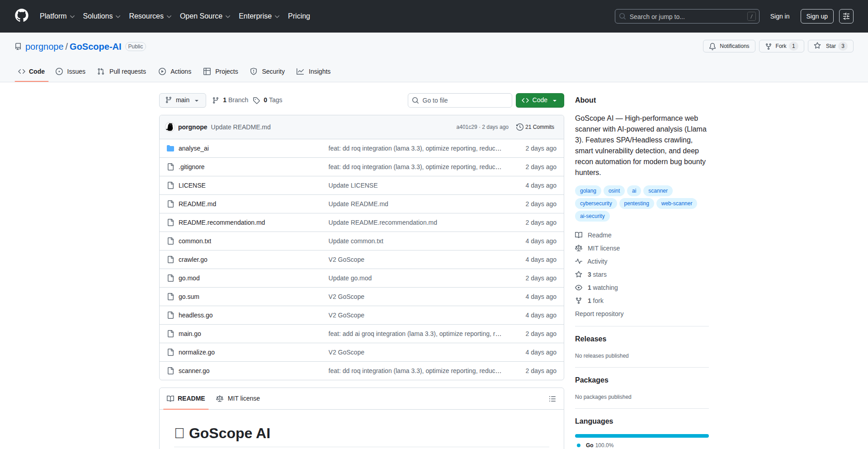
Task: Open the Open Source navigation menu
Action: click(x=205, y=16)
